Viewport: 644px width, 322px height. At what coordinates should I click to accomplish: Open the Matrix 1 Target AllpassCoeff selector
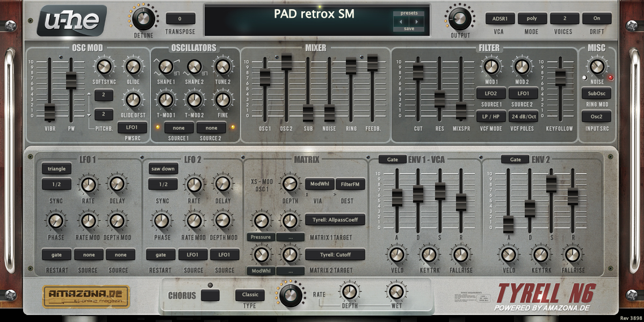[x=335, y=220]
